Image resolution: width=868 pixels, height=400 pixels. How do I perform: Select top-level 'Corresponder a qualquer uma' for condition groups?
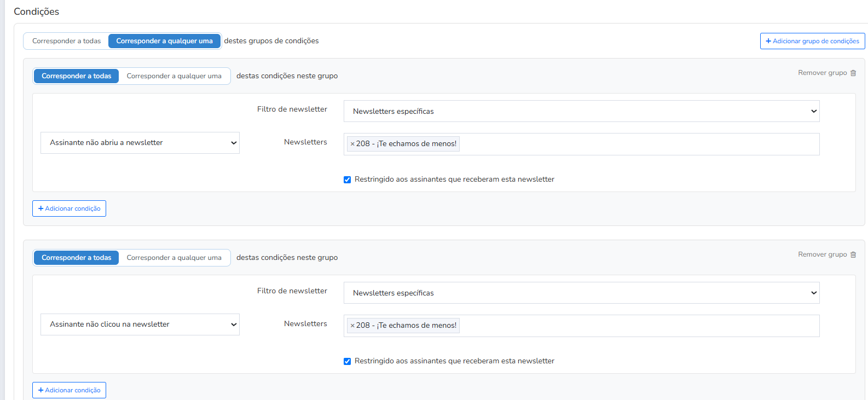(x=164, y=41)
